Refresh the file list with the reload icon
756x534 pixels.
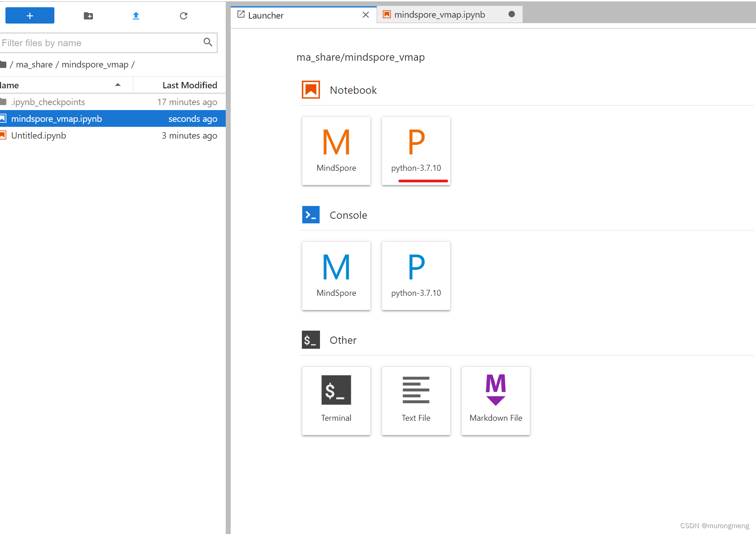[184, 16]
